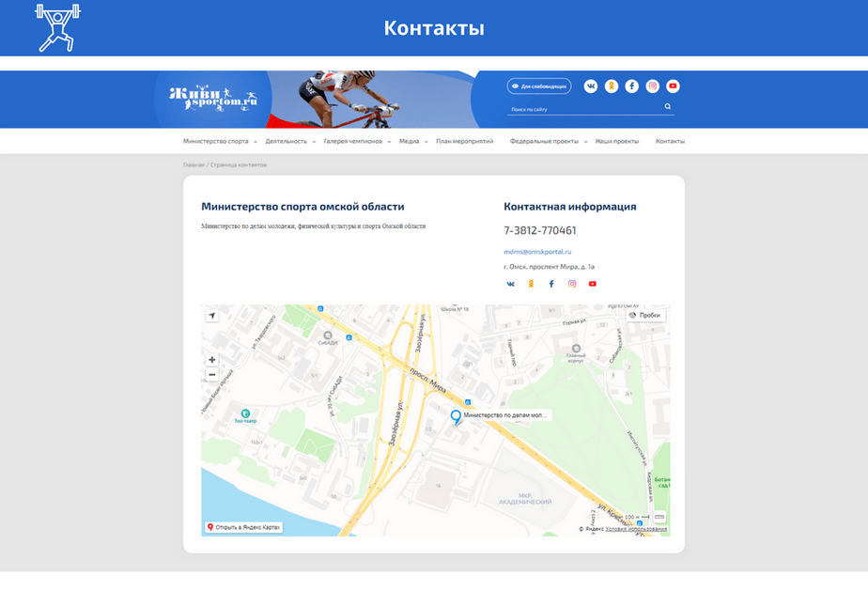The height and width of the screenshot is (607, 868).
Task: Open Условия использования map link
Action: [x=636, y=529]
